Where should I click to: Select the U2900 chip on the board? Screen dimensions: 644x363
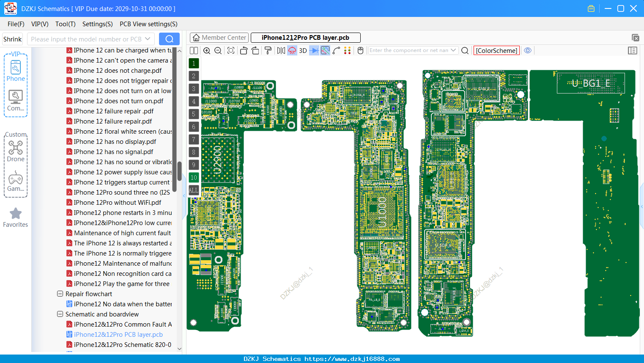[218, 159]
